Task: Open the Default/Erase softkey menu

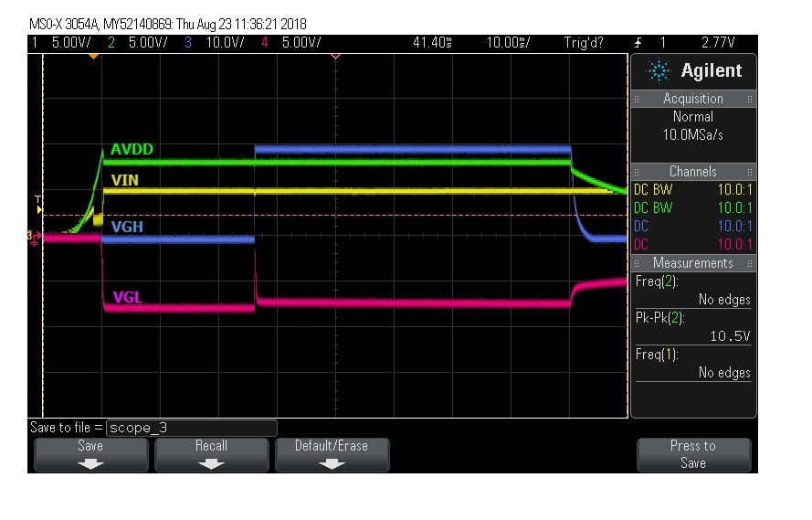Action: pos(332,455)
